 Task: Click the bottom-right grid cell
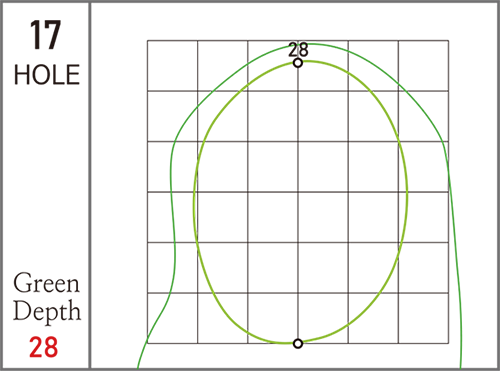pyautogui.click(x=423, y=318)
